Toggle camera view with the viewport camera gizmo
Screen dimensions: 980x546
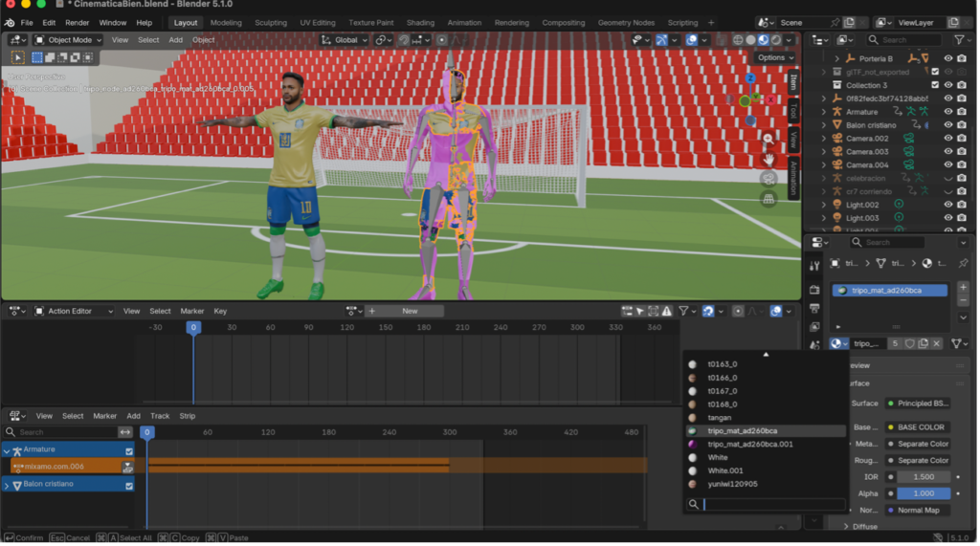(768, 179)
